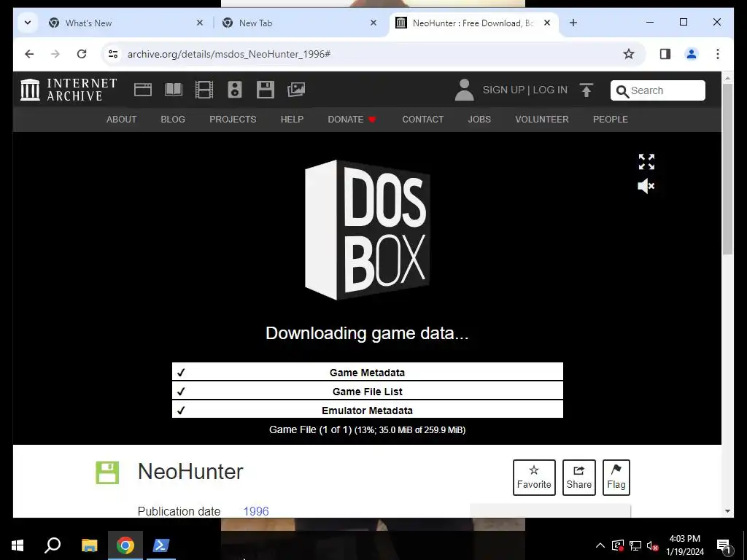This screenshot has height=560, width=747.
Task: Click the taskbar volume icon
Action: point(652,545)
